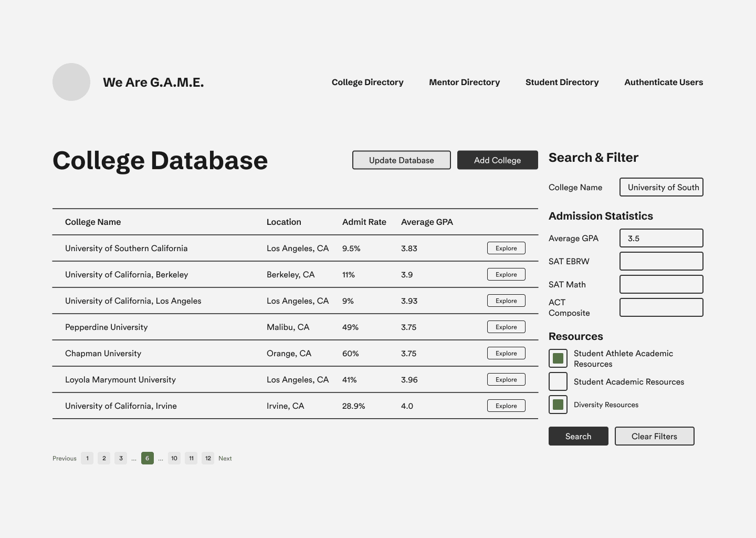Focus the College Name search field

(661, 187)
